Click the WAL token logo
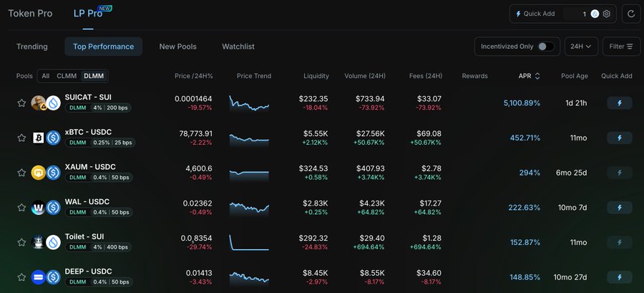 point(39,208)
